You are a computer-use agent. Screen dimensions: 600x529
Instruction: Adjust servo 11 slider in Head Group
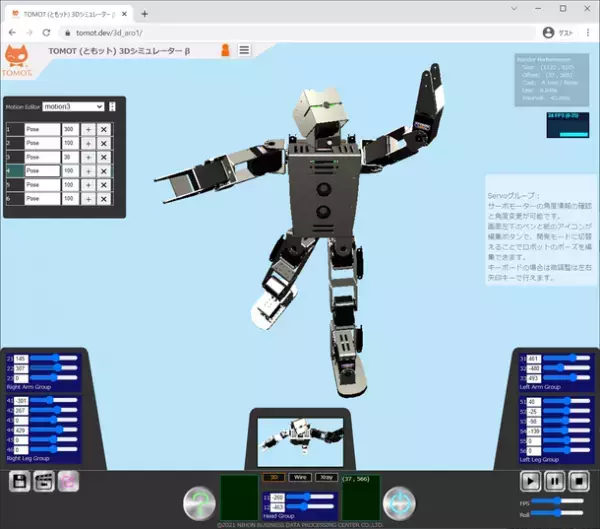click(x=310, y=497)
